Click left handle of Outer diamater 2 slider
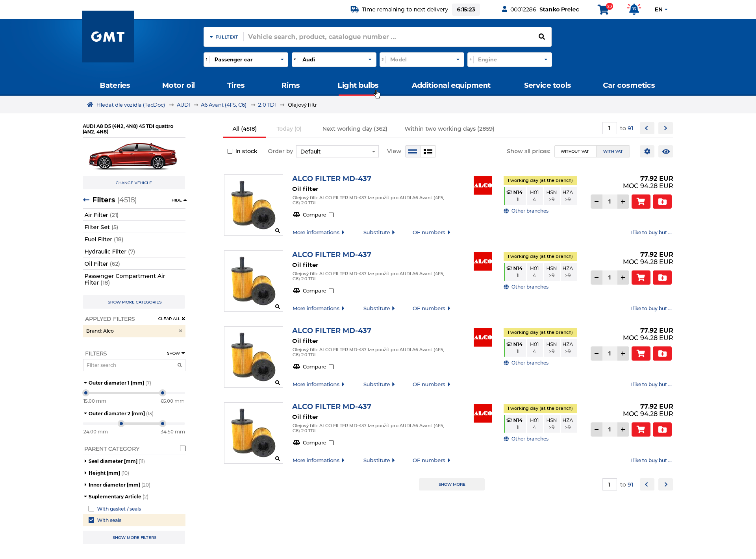The height and width of the screenshot is (559, 756). point(121,424)
